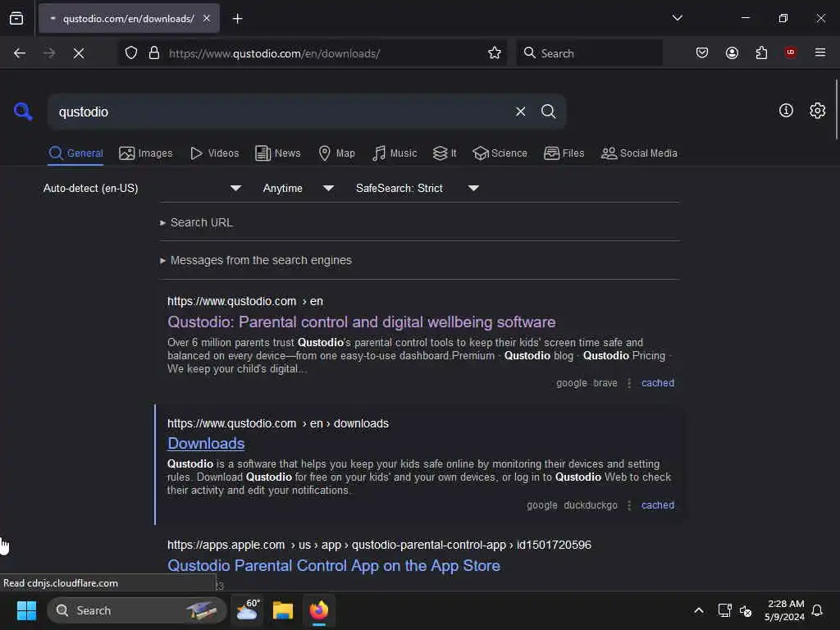840x630 pixels.
Task: Click the Windows taskbar Search box
Action: 137,610
